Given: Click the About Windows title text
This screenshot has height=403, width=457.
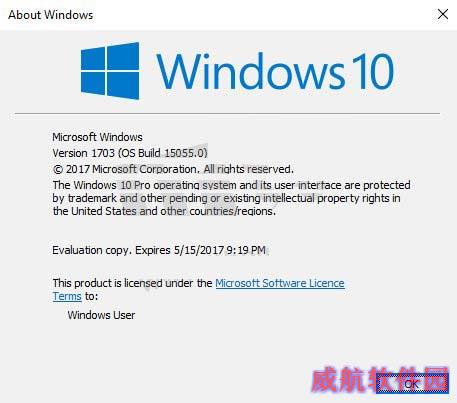Looking at the screenshot, I should coord(51,15).
